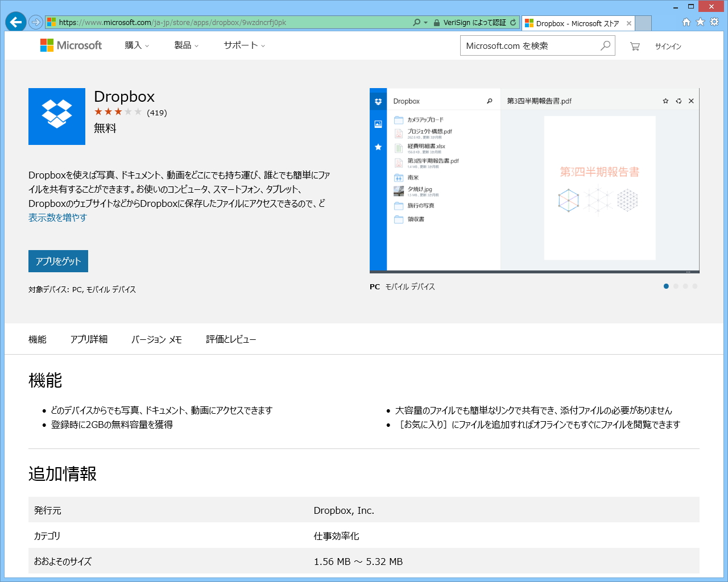Screen dimensions: 728x582
Task: Click the サインイン link
Action: 668,46
